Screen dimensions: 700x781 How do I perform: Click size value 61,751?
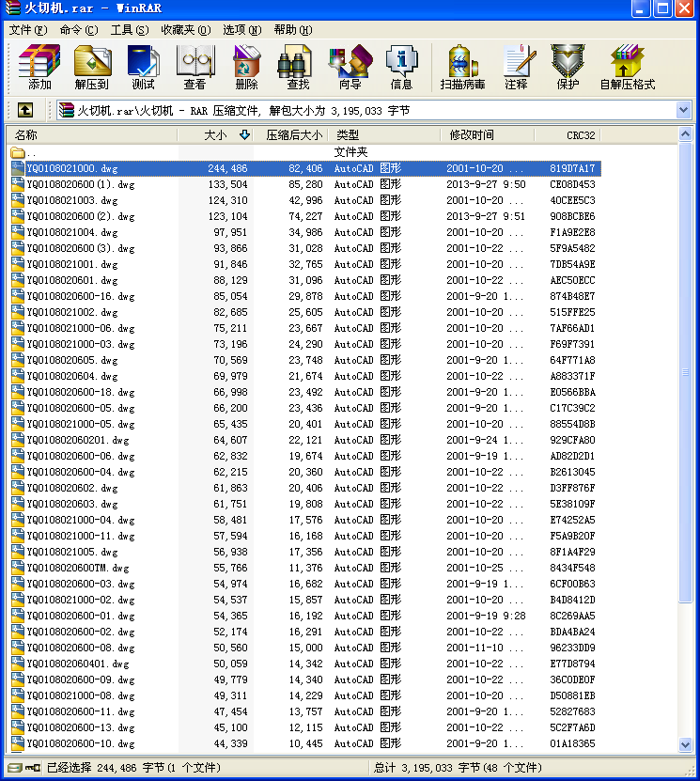[x=230, y=504]
